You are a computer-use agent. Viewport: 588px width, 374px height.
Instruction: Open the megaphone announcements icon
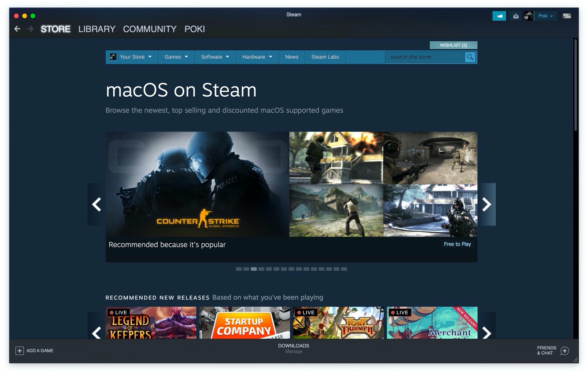(x=499, y=16)
